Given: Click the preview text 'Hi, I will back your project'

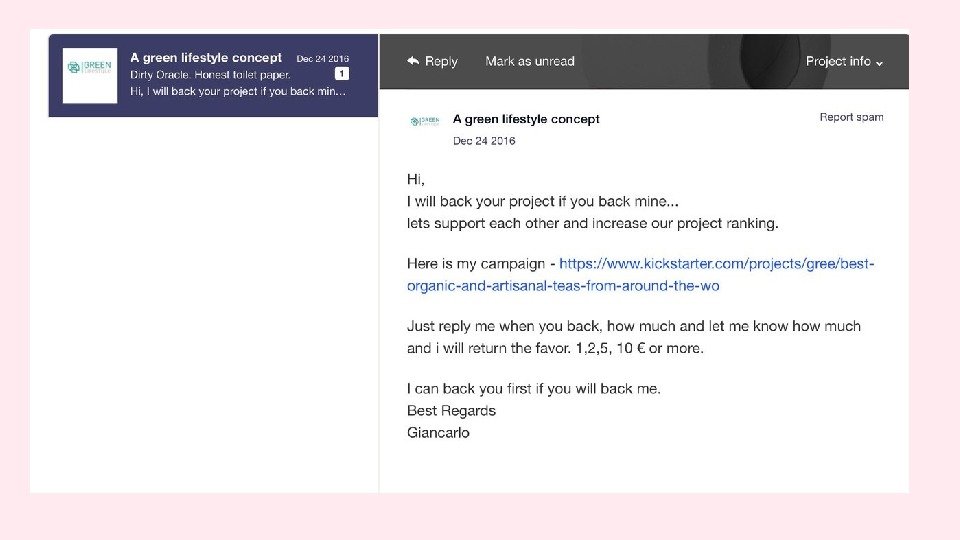Looking at the screenshot, I should pos(238,91).
